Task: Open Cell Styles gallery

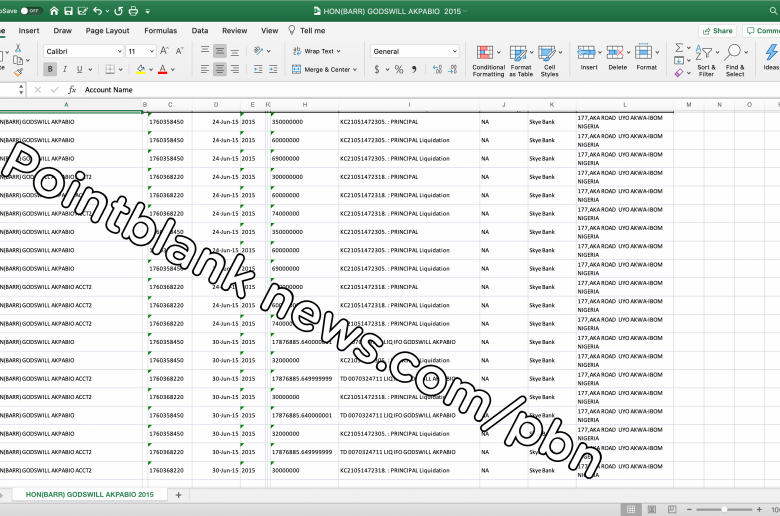Action: pyautogui.click(x=550, y=61)
